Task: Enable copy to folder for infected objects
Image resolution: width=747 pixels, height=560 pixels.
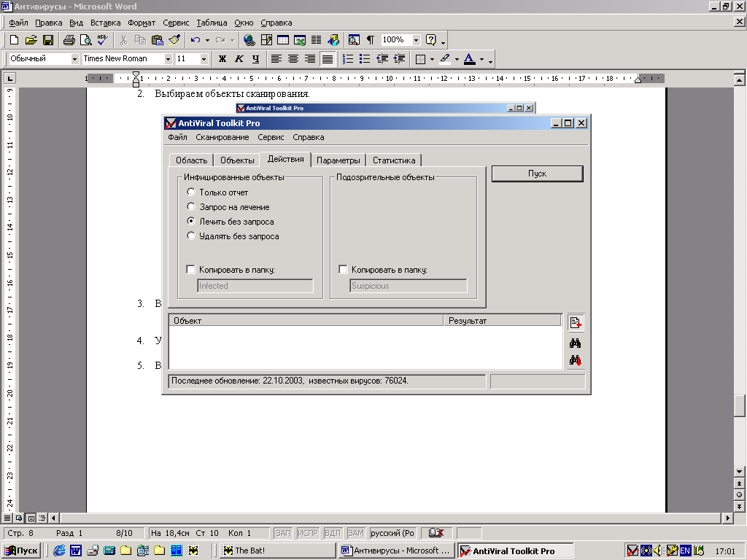Action: coord(190,270)
